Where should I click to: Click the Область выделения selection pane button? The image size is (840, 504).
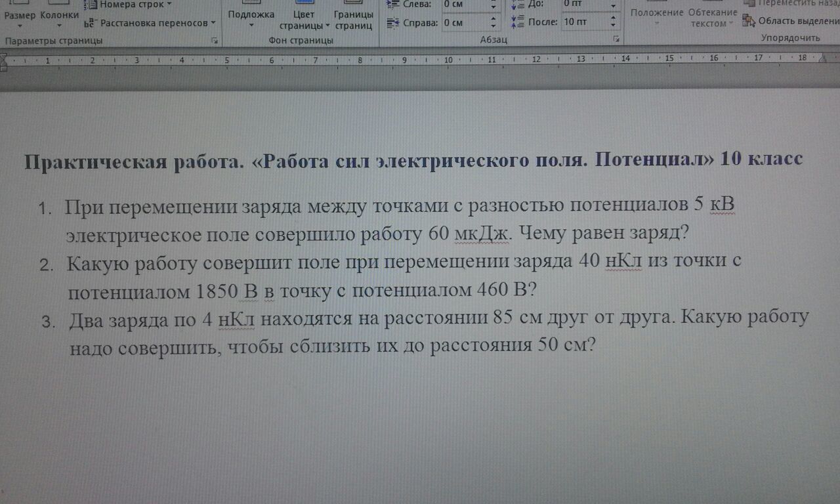791,21
